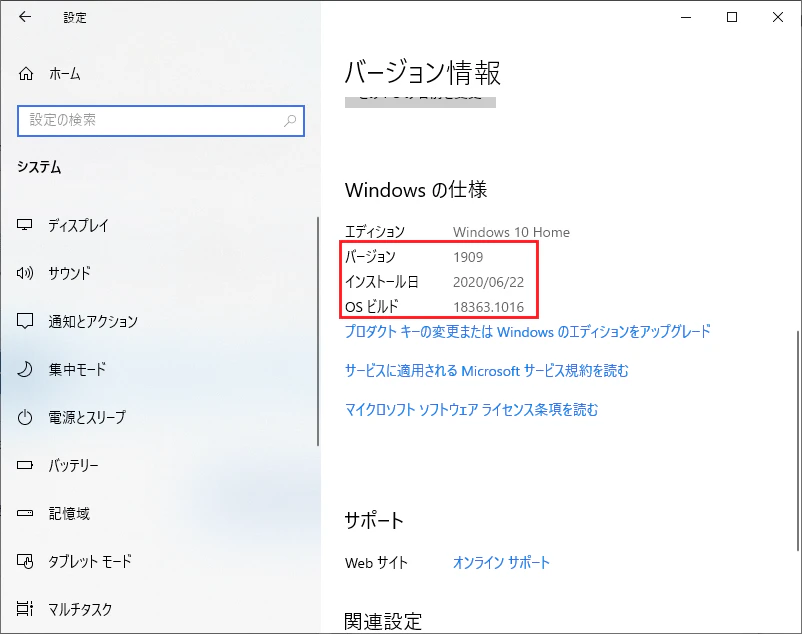Select the install date 2020/06/22
Screen dimensions: 802x634
[488, 282]
